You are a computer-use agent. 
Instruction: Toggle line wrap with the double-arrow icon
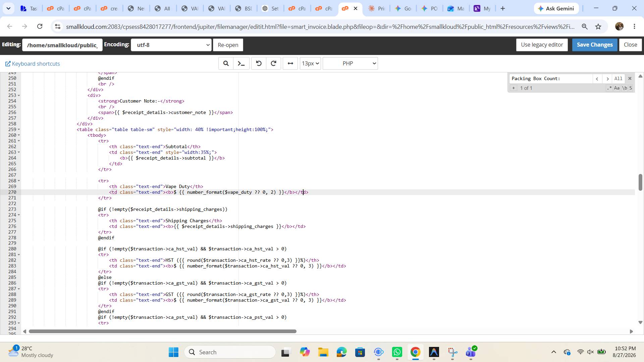290,63
